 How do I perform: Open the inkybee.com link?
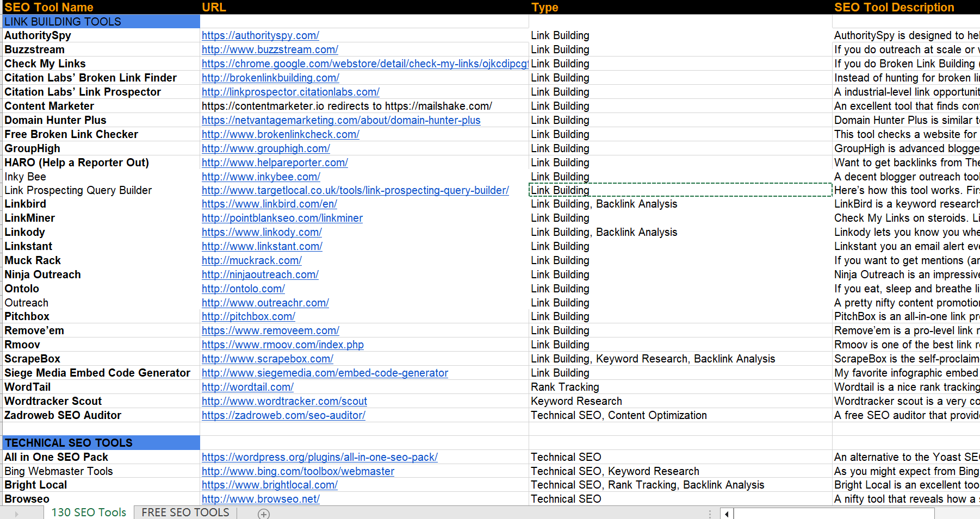pyautogui.click(x=261, y=177)
